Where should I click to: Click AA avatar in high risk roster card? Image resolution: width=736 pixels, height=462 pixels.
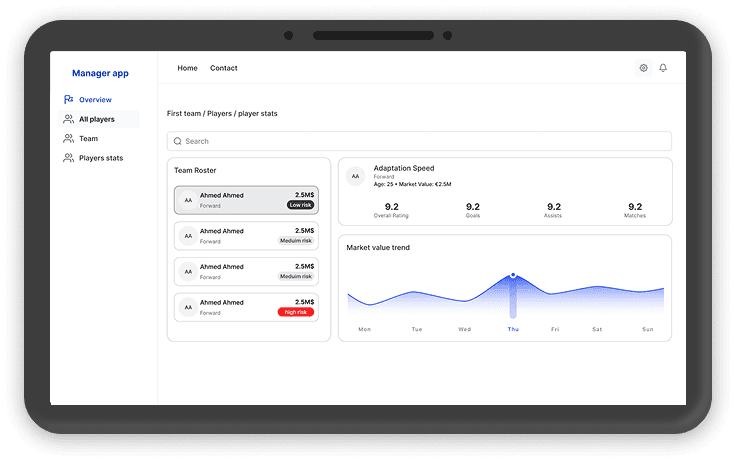click(188, 308)
